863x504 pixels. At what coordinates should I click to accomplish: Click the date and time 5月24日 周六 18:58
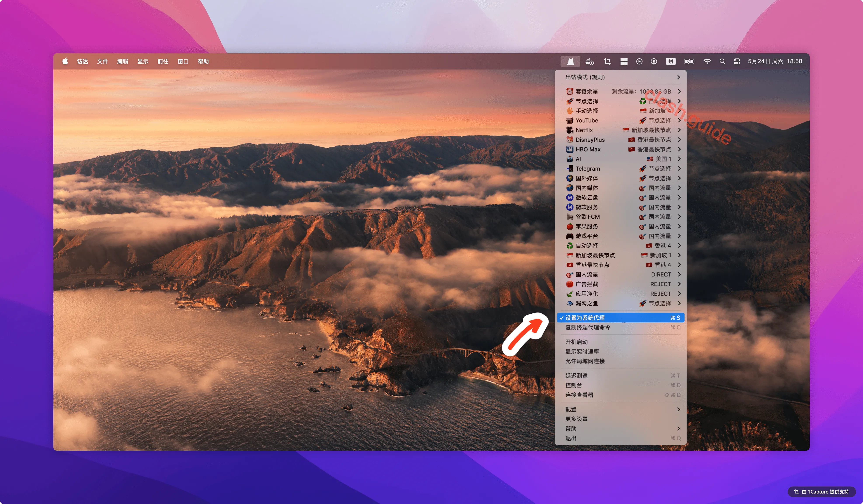coord(775,61)
